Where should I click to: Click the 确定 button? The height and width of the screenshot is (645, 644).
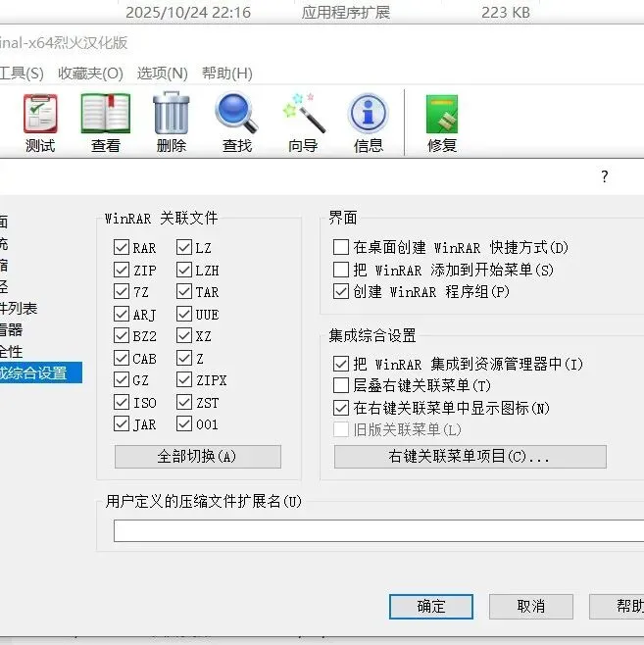pyautogui.click(x=431, y=607)
